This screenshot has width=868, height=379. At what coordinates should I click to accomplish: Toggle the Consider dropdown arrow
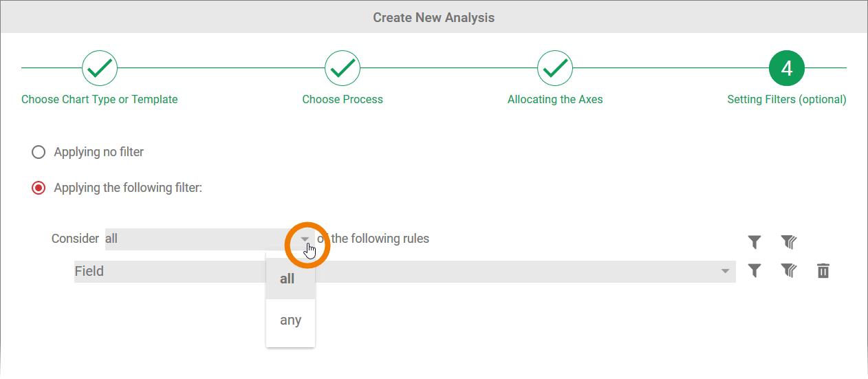tap(305, 239)
